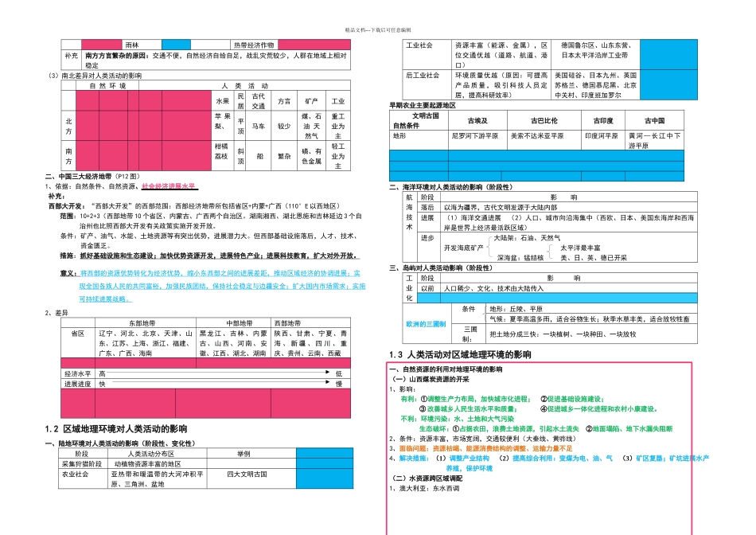Click the "热带经济作物" cell

(254, 45)
